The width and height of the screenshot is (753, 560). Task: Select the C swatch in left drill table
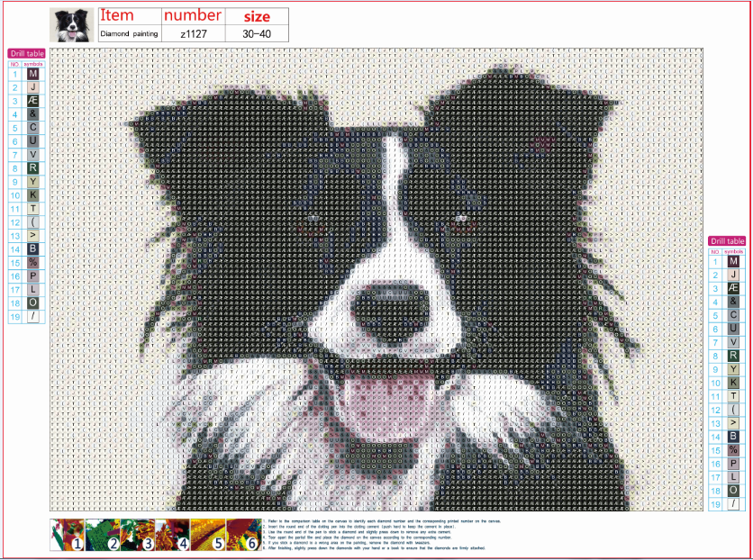(32, 128)
